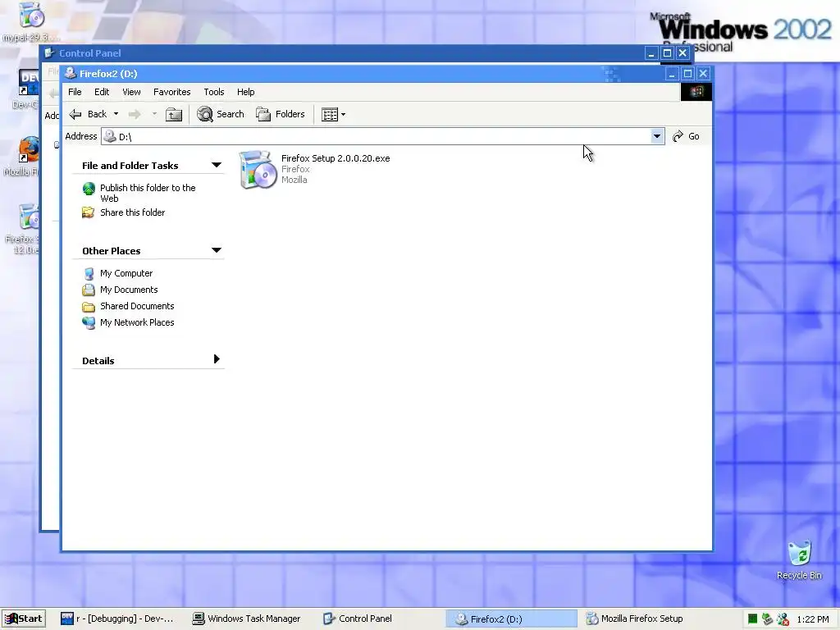Open the Search pane in Explorer toolbar
This screenshot has height=630, width=840.
[x=220, y=114]
